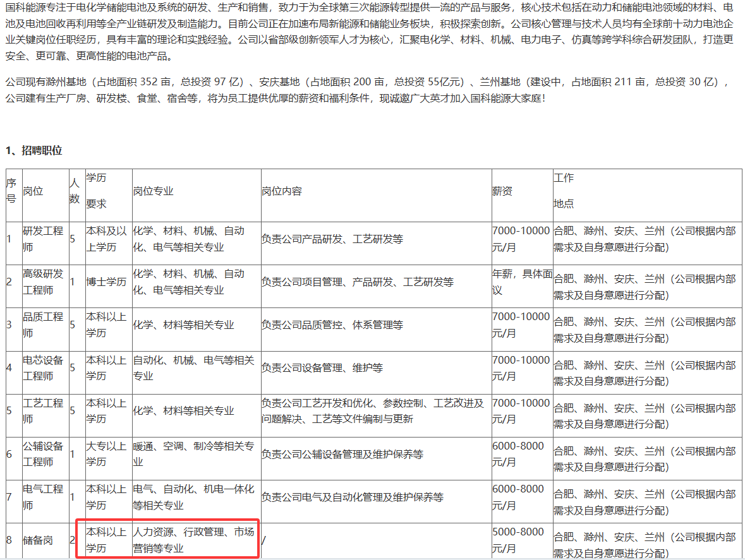The height and width of the screenshot is (560, 745).
Task: Select the red-boxed 人力资源、行政管理 major cell
Action: point(193,540)
